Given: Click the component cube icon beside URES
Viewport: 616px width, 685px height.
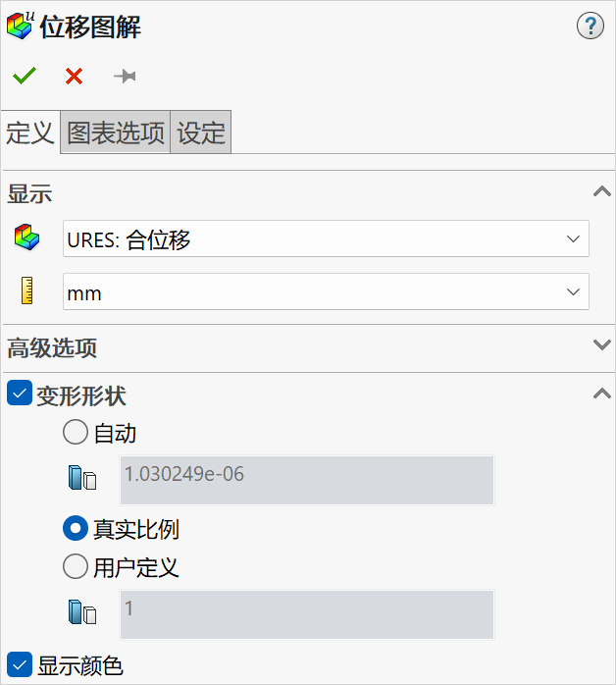Looking at the screenshot, I should (26, 237).
